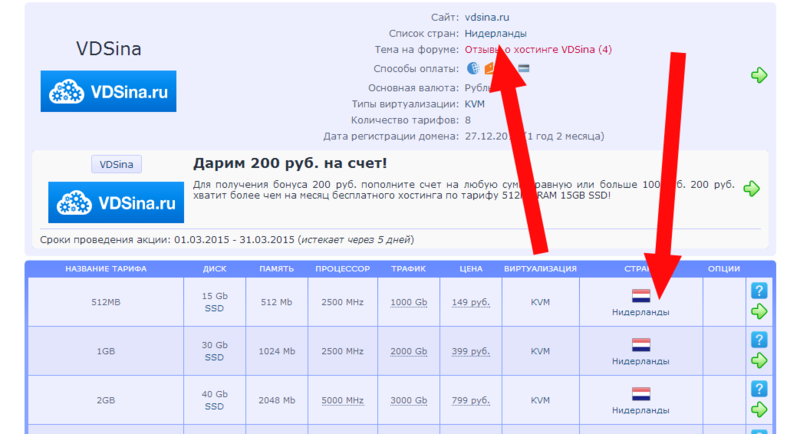This screenshot has height=434, width=800.
Task: Click 2048 Mb memory cell
Action: [x=277, y=400]
